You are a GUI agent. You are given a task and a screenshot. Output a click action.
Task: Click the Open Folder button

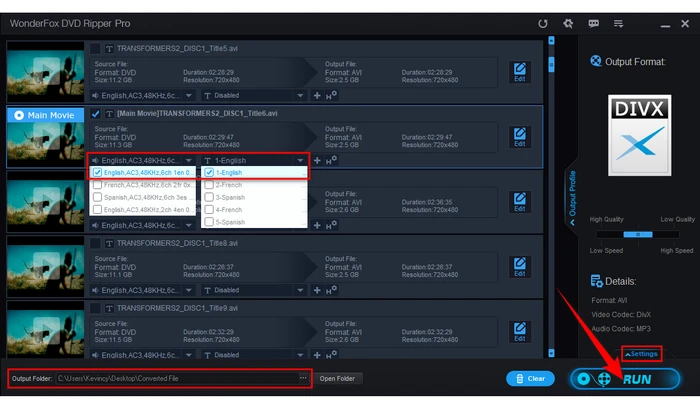338,379
